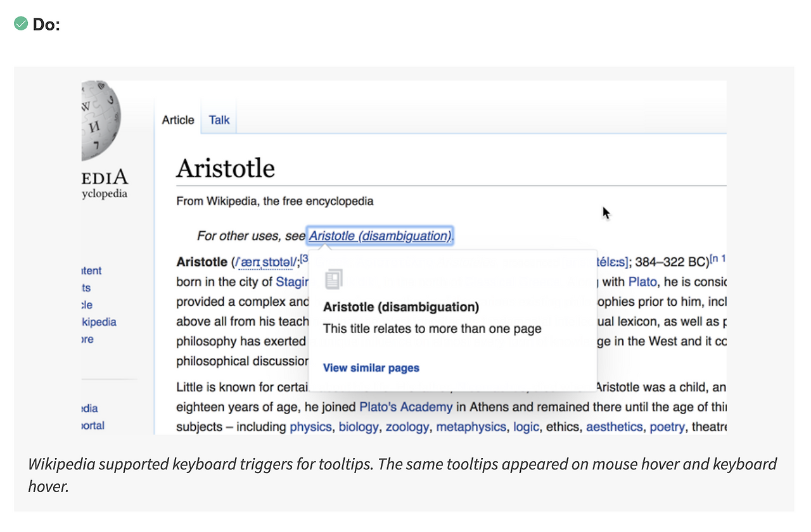Follow the biology link
The width and height of the screenshot is (811, 532).
pos(359,427)
